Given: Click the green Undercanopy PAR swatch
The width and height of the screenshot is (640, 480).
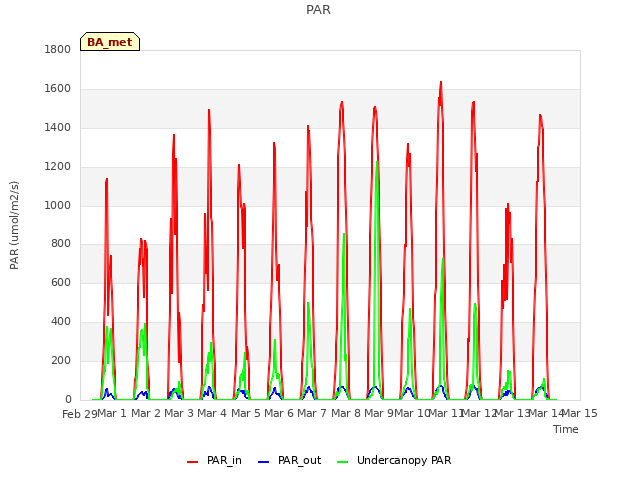Looking at the screenshot, I should click(342, 462).
